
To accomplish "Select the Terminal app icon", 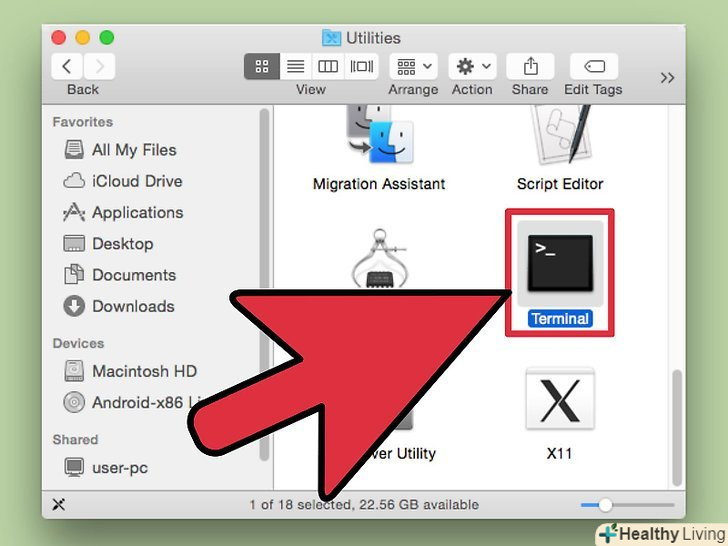I will point(560,263).
